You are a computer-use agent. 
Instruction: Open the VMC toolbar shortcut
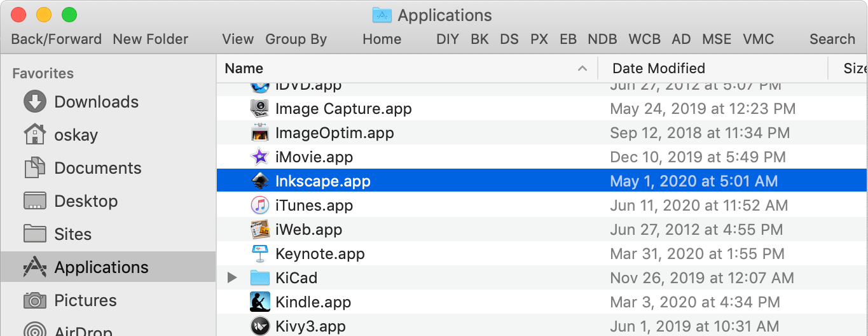pos(759,39)
